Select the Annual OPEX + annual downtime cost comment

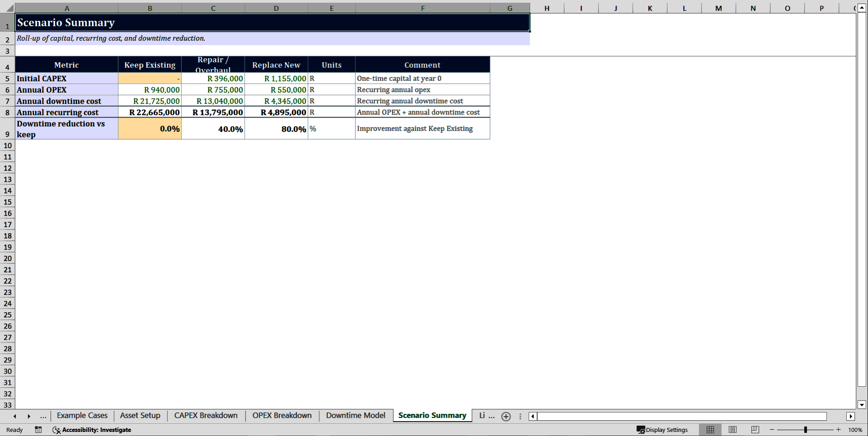(423, 112)
